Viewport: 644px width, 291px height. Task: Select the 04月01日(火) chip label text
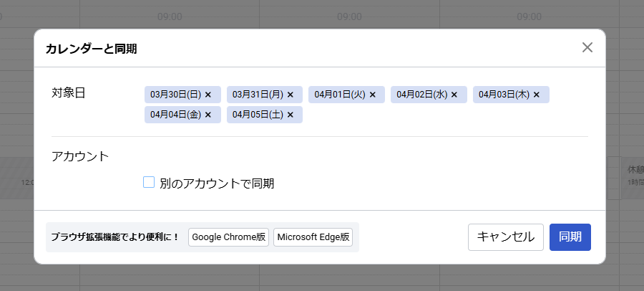[340, 95]
